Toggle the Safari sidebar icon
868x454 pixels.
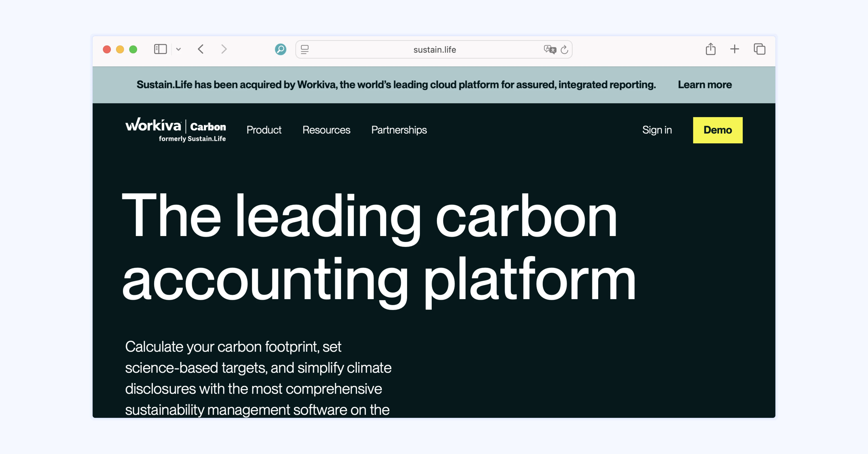pyautogui.click(x=160, y=49)
